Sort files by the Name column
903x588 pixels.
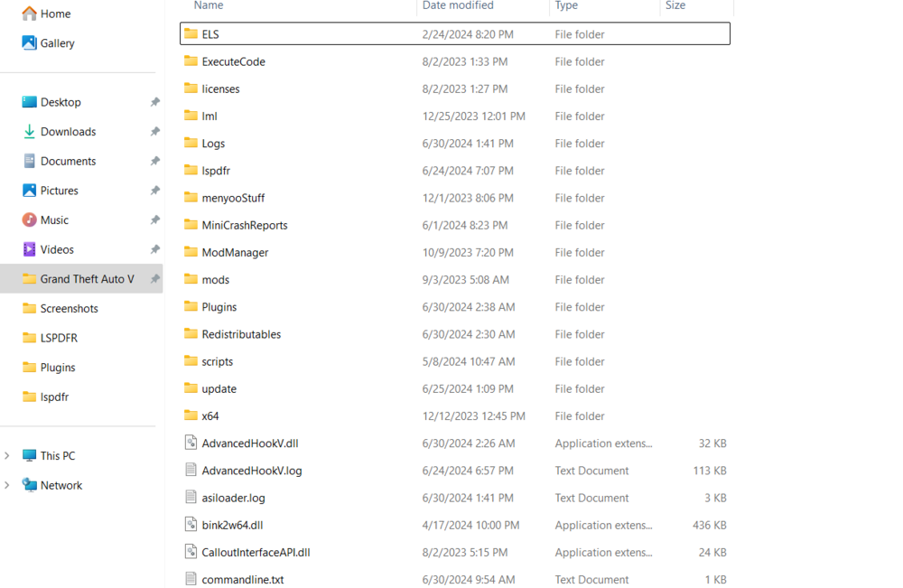(x=208, y=5)
